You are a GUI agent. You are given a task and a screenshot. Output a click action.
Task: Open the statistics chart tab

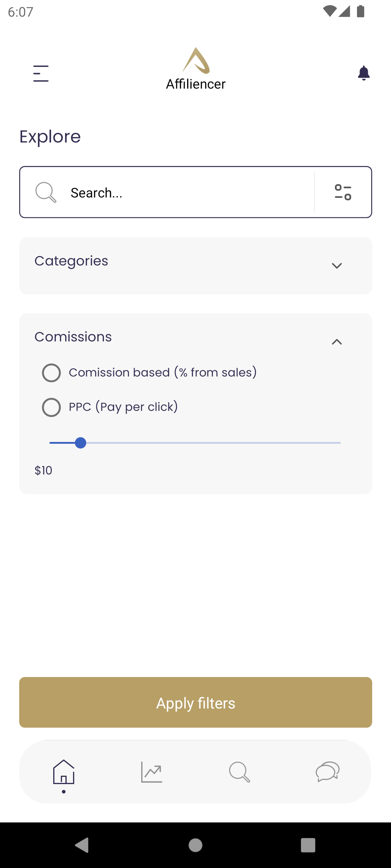pyautogui.click(x=152, y=772)
